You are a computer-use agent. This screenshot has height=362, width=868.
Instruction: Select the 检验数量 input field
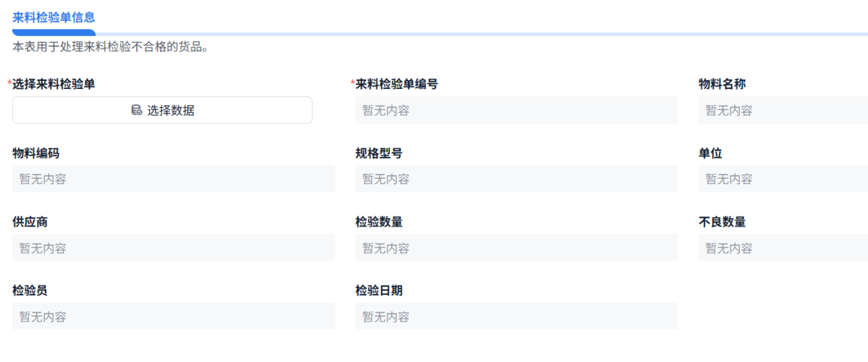point(516,248)
